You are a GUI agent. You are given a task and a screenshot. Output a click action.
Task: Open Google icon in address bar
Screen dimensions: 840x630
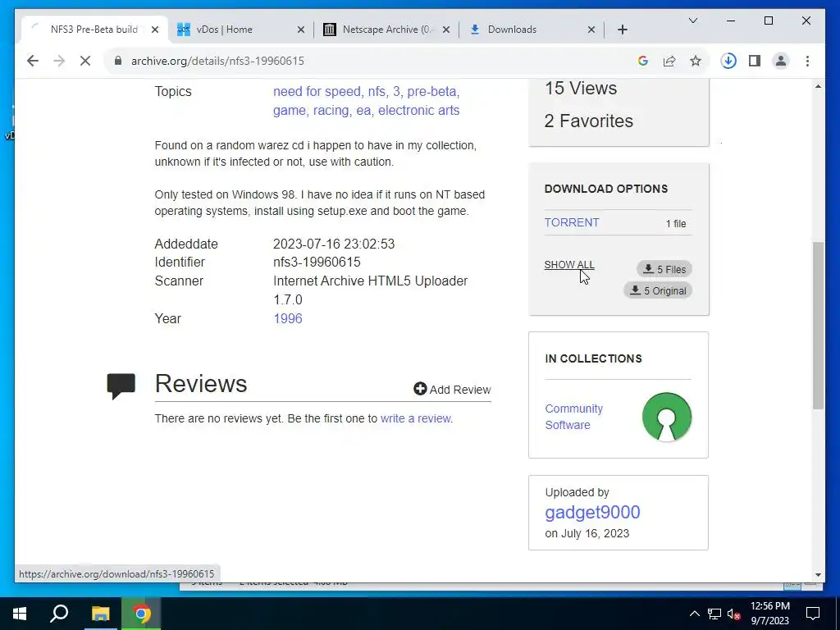click(x=643, y=61)
